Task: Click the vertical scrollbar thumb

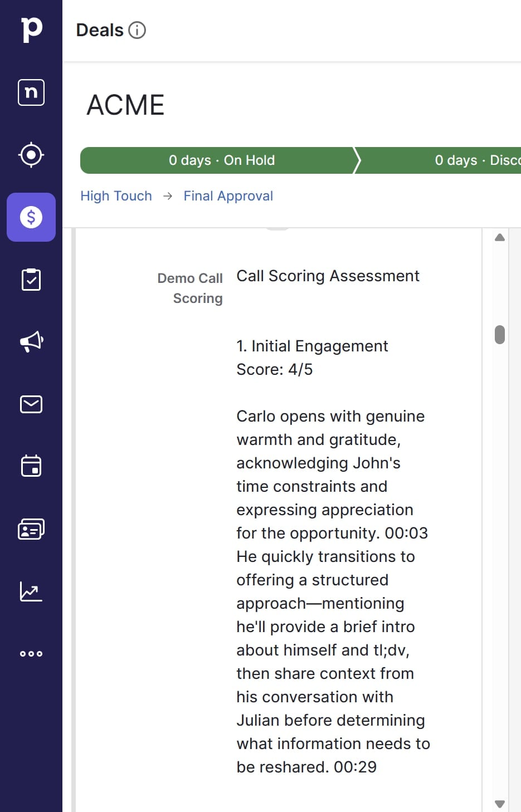Action: point(500,335)
